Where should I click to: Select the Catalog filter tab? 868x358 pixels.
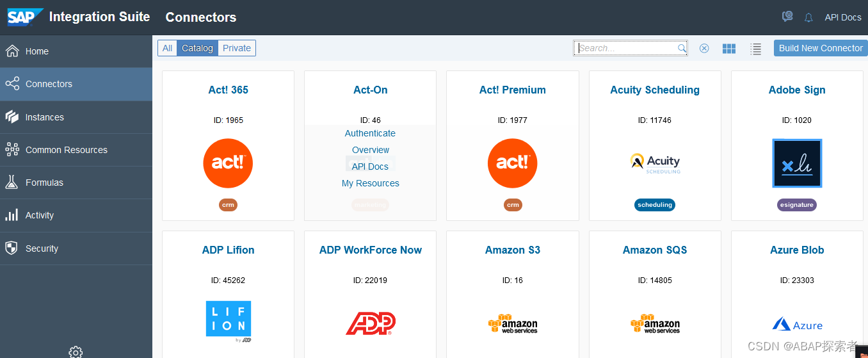197,48
